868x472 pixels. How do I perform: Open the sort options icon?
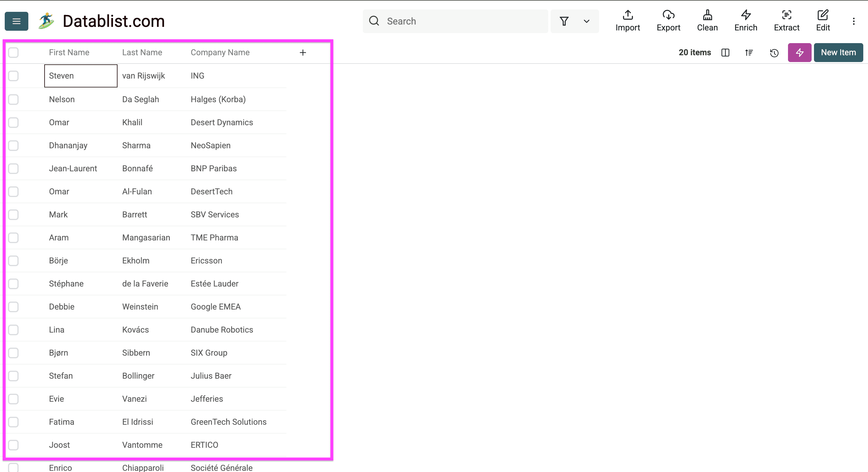tap(749, 53)
